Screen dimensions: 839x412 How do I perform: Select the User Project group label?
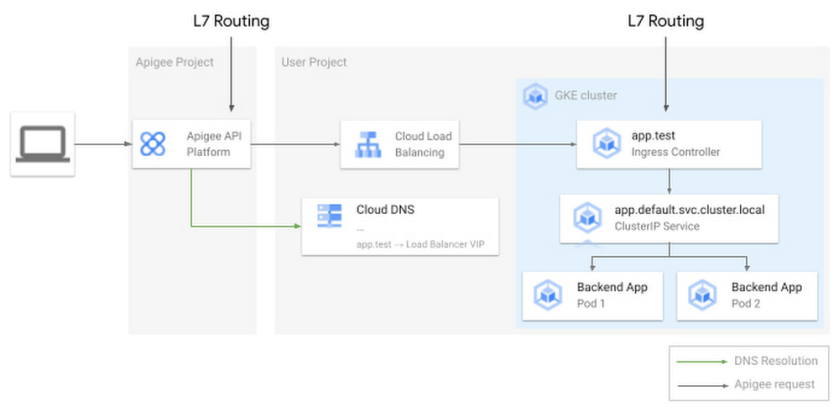(314, 62)
